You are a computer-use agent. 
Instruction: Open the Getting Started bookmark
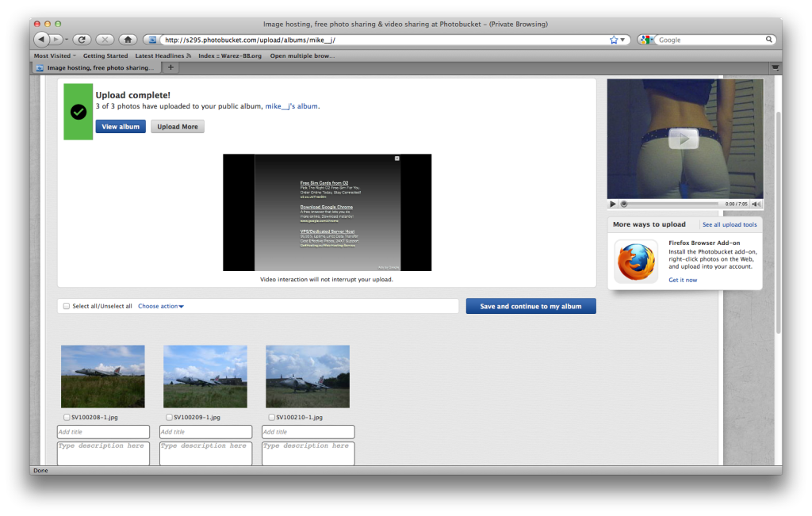pos(105,55)
